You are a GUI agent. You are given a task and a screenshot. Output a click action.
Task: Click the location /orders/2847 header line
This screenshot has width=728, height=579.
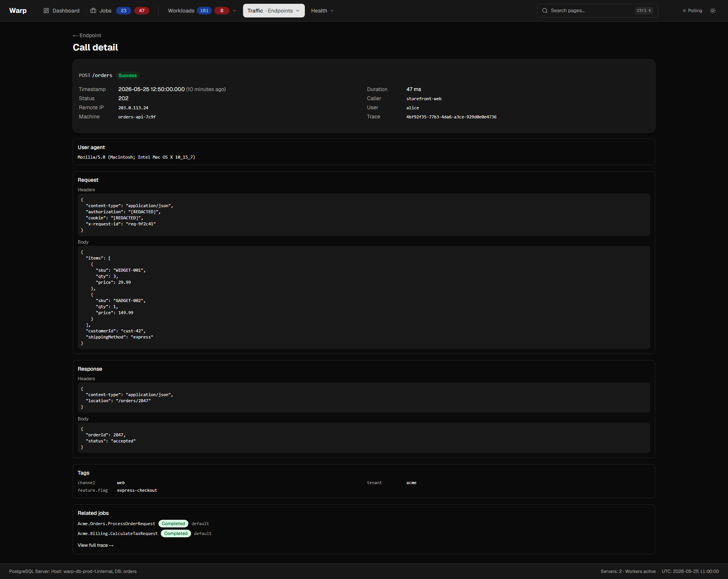(118, 401)
